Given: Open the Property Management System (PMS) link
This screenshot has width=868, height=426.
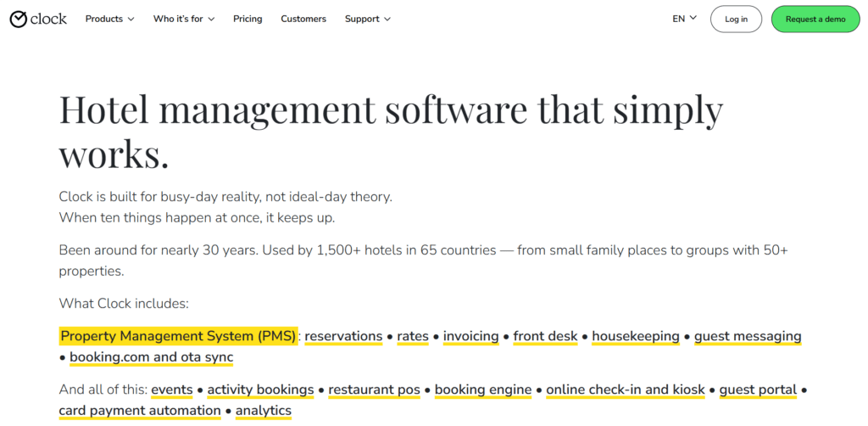Looking at the screenshot, I should 178,336.
